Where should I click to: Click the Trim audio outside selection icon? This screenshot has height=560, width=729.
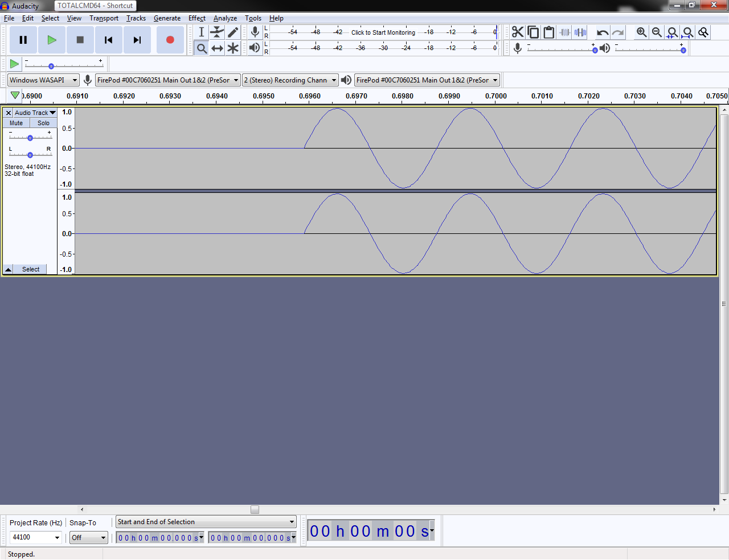564,32
